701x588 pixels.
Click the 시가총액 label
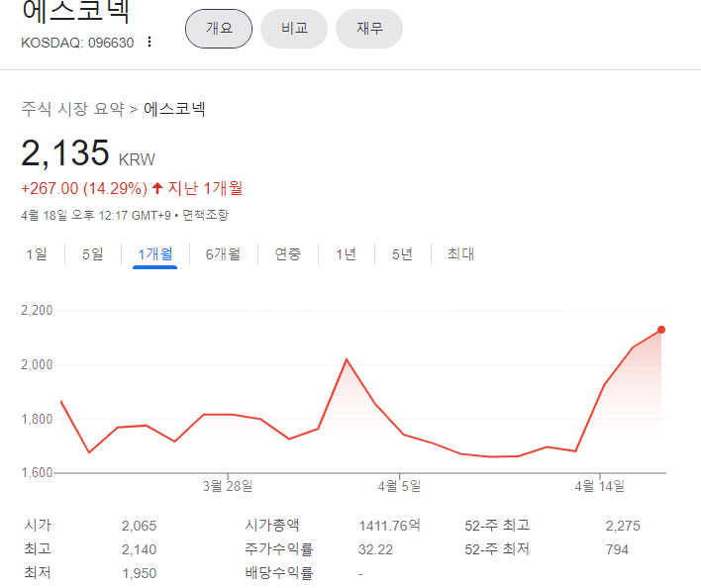pos(272,526)
